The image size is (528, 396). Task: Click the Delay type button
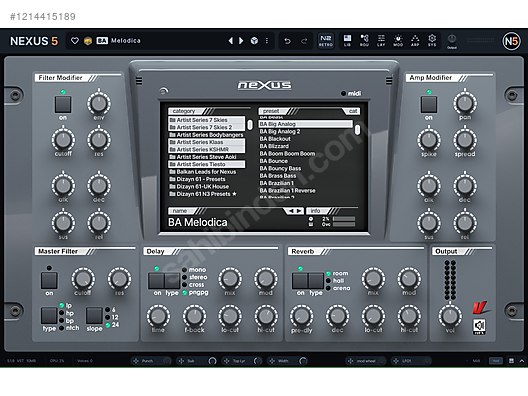tap(172, 280)
